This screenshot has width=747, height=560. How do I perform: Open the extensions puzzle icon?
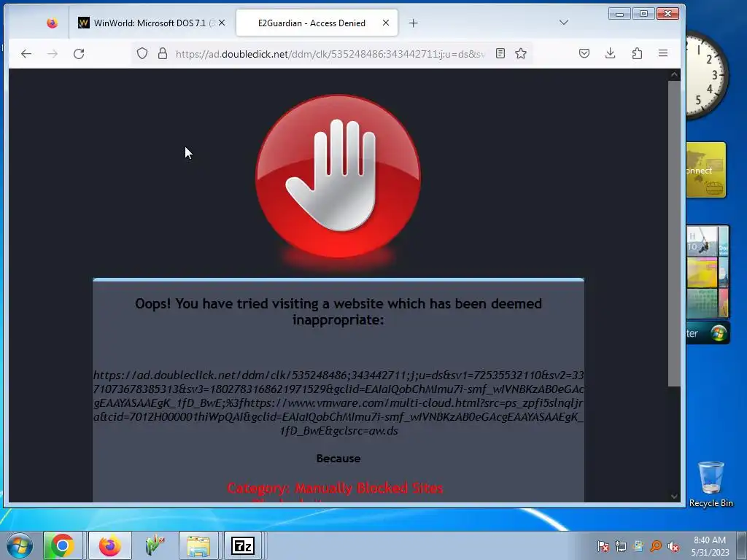tap(637, 53)
